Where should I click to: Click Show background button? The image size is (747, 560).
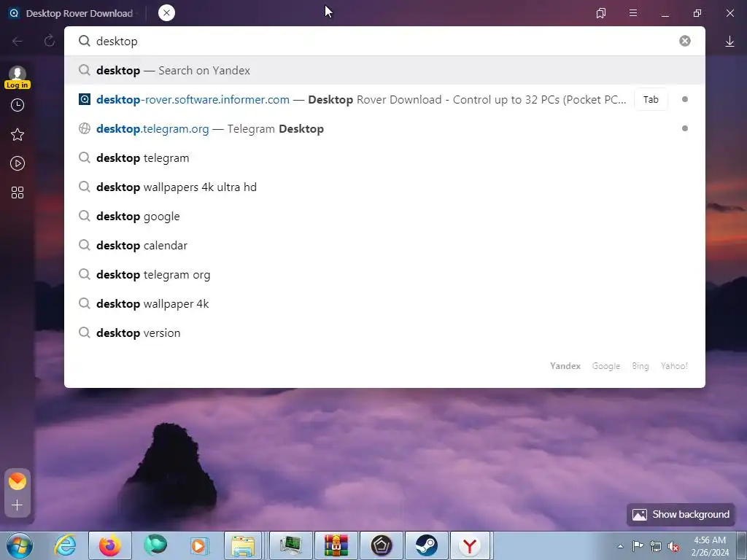click(681, 515)
